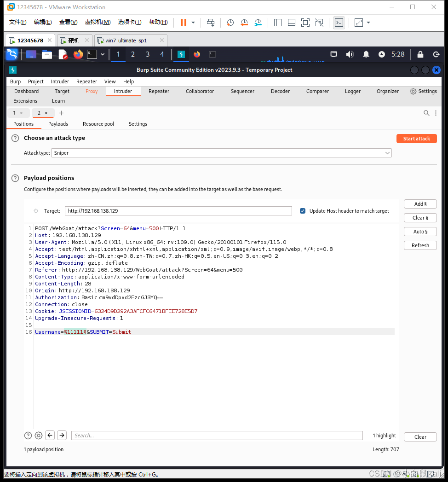The image size is (448, 482).
Task: Open the Sequencer tab
Action: click(x=242, y=91)
